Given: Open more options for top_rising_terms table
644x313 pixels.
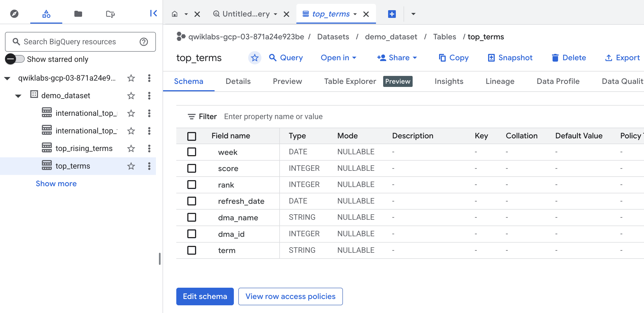Looking at the screenshot, I should (x=149, y=149).
